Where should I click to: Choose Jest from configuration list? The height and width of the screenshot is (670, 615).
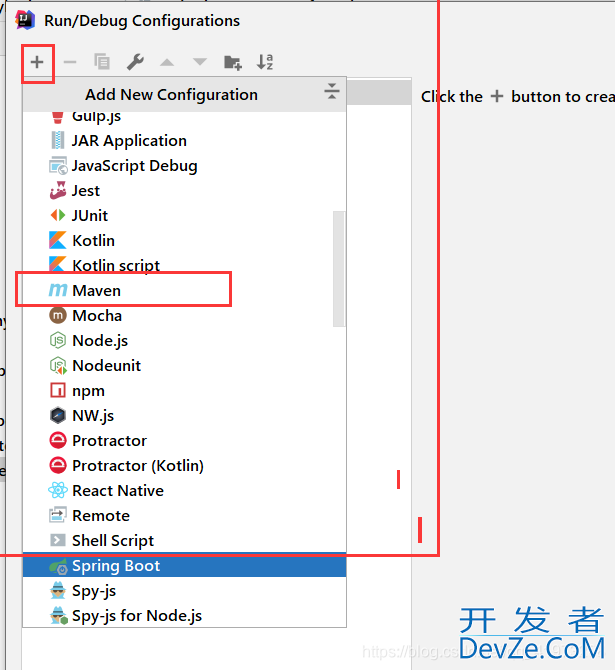click(184, 191)
